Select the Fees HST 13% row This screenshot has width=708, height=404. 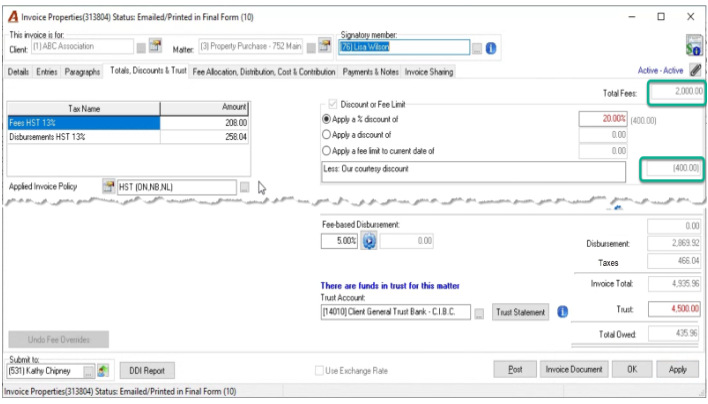(128, 123)
